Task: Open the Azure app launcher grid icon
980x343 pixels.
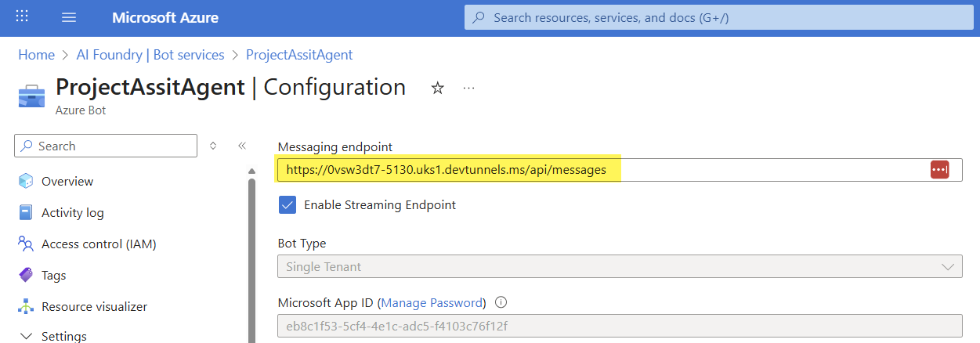Action: coord(22,16)
